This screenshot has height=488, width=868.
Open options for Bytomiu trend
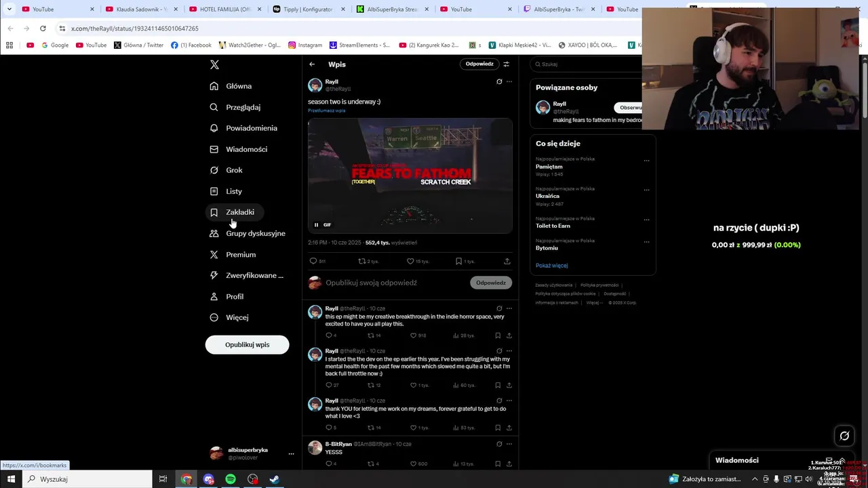click(646, 242)
